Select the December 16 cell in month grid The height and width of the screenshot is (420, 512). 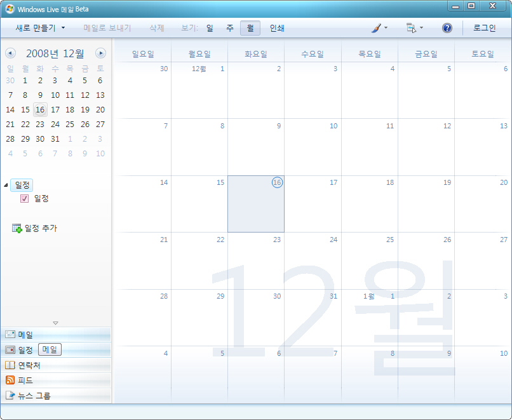pyautogui.click(x=256, y=204)
